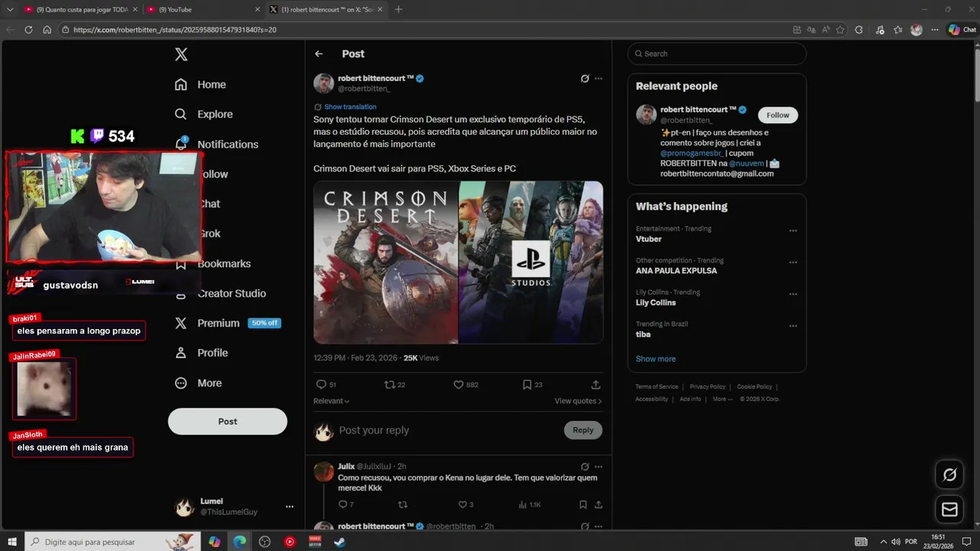Open more options for ANA PAULA EXPULSA trend
Screen dimensions: 980x551
(x=793, y=262)
